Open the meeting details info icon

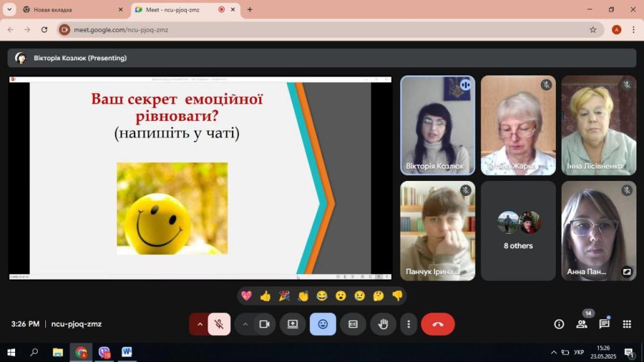pyautogui.click(x=558, y=324)
